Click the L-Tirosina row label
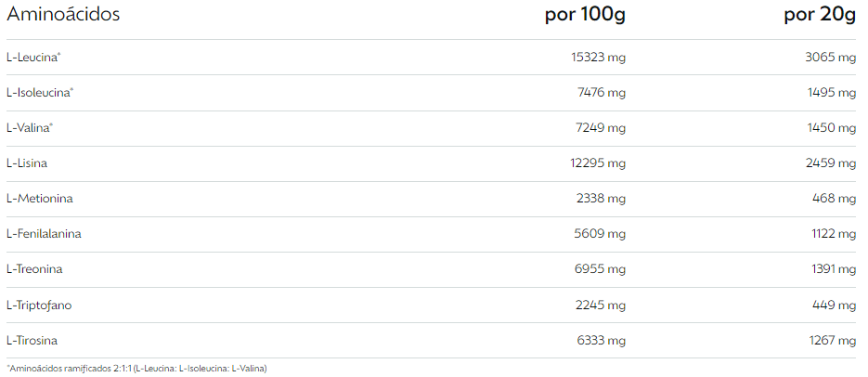The width and height of the screenshot is (868, 377). click(32, 341)
